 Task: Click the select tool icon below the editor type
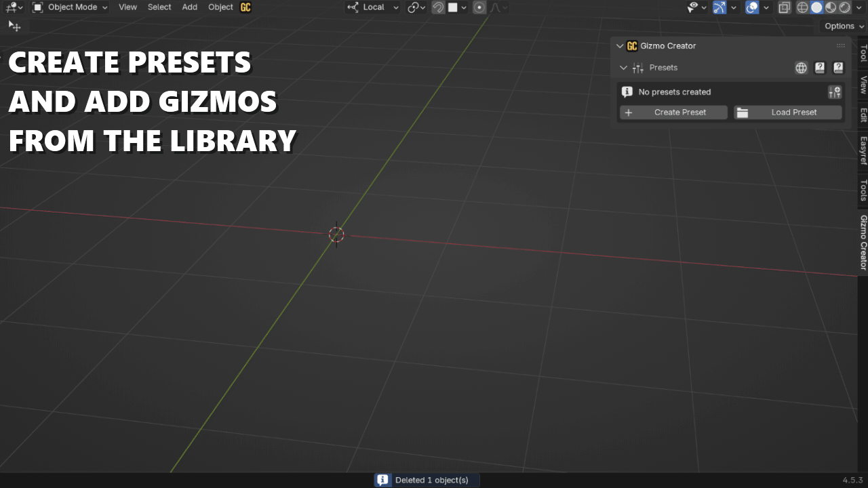14,26
